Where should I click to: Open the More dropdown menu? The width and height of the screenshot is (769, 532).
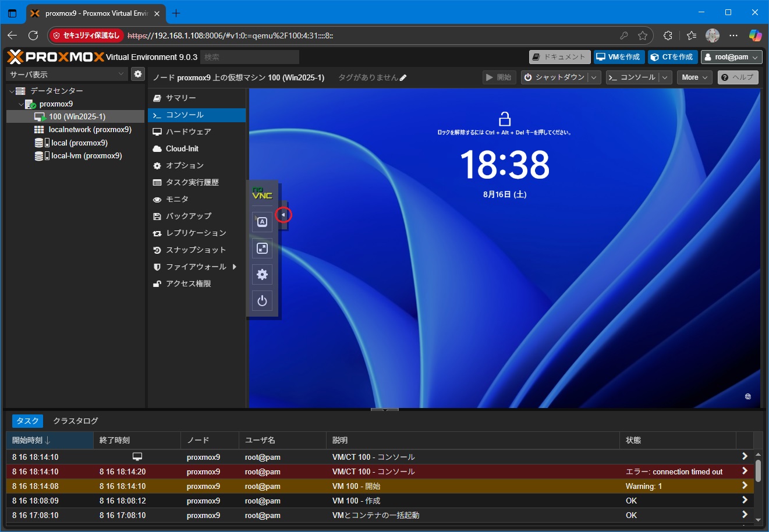pyautogui.click(x=694, y=77)
